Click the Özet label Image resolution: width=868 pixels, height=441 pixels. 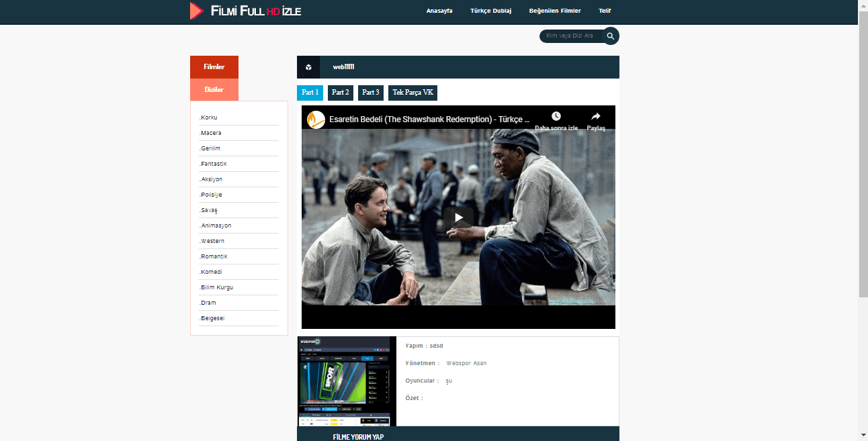click(x=414, y=398)
